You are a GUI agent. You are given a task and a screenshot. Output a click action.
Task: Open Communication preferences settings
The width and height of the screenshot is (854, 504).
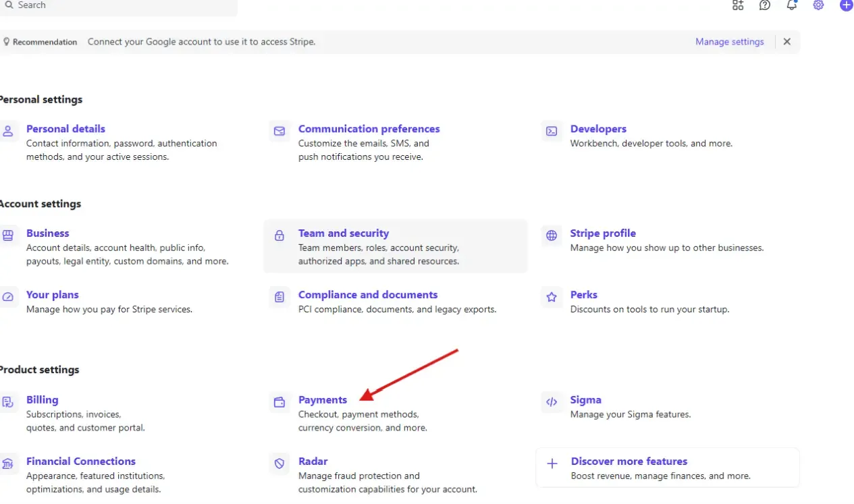coord(369,128)
